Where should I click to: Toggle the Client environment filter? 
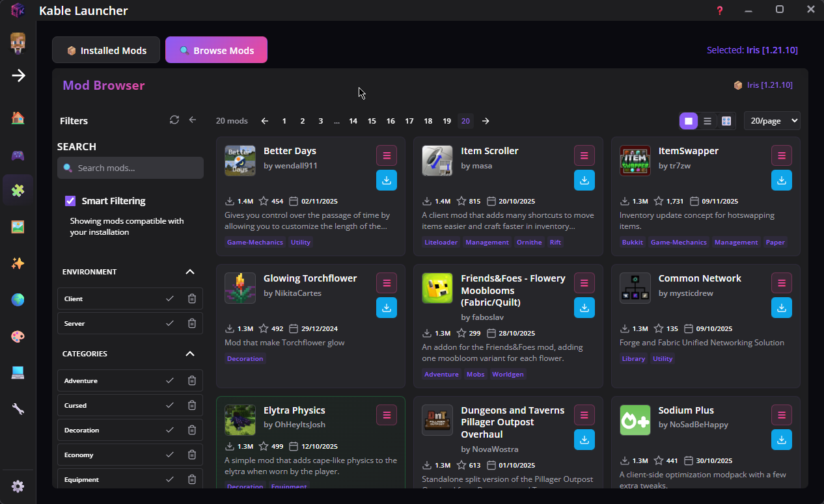(x=169, y=298)
